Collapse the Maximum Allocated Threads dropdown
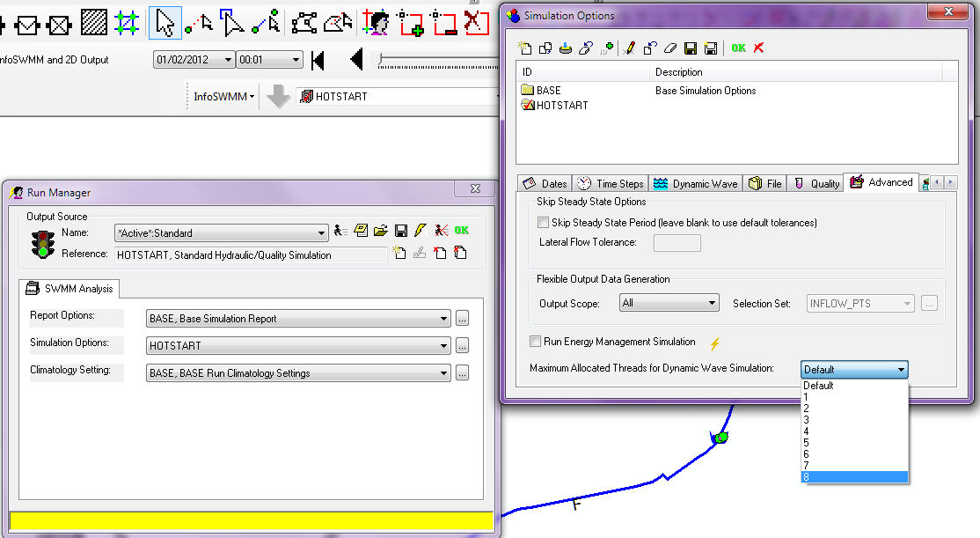980x538 pixels. [901, 369]
